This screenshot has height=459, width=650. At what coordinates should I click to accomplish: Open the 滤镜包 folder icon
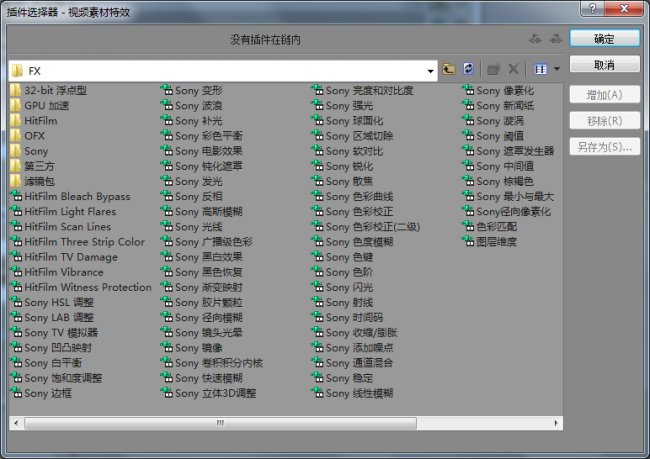point(16,181)
